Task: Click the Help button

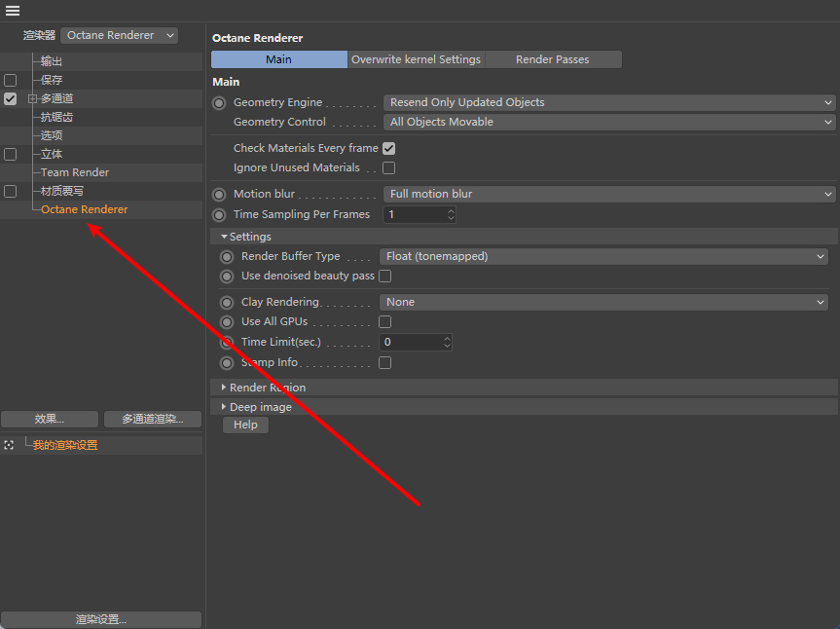Action: 245,425
